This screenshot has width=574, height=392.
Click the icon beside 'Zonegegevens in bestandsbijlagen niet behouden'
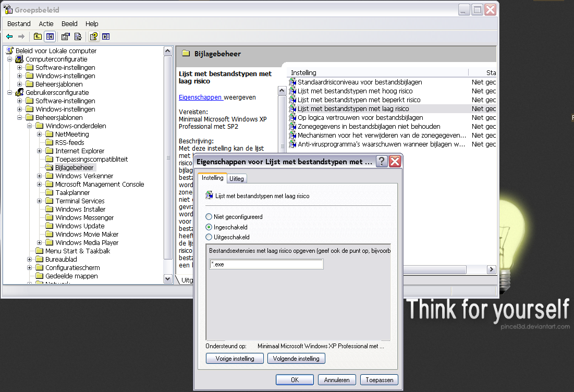tap(292, 126)
